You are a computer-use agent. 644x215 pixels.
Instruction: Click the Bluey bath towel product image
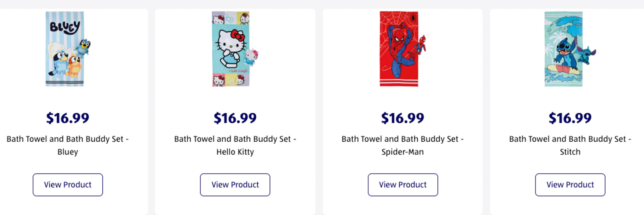[65, 49]
